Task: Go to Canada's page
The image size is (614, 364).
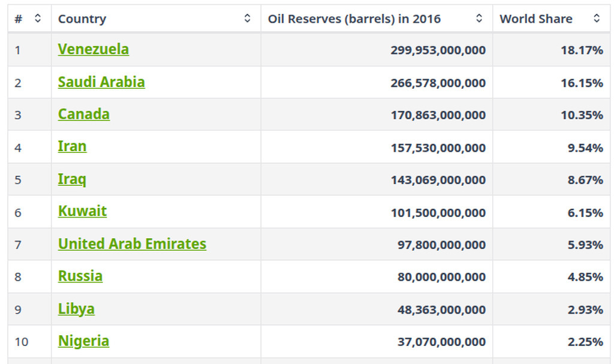Action: pos(83,114)
